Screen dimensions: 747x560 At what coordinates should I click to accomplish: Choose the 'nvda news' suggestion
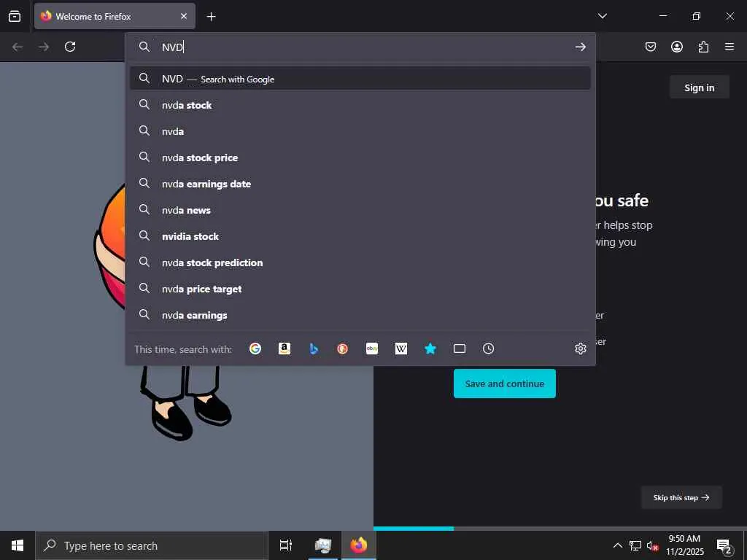click(360, 209)
